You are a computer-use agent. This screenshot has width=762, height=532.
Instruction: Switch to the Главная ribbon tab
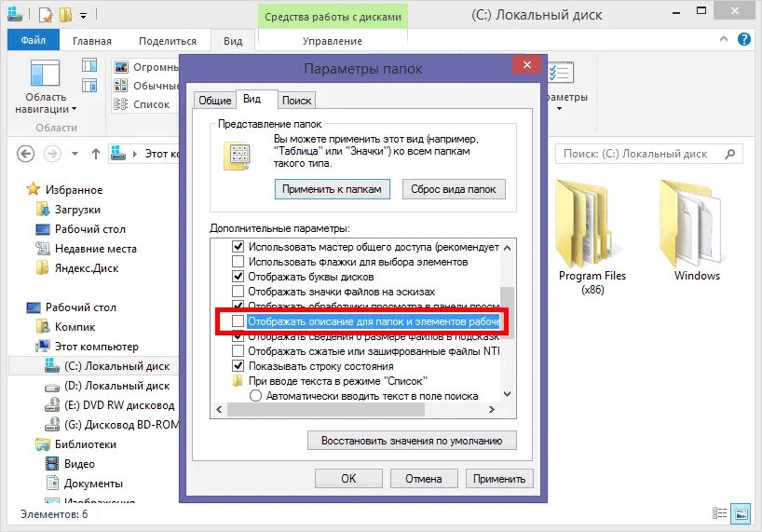[92, 41]
